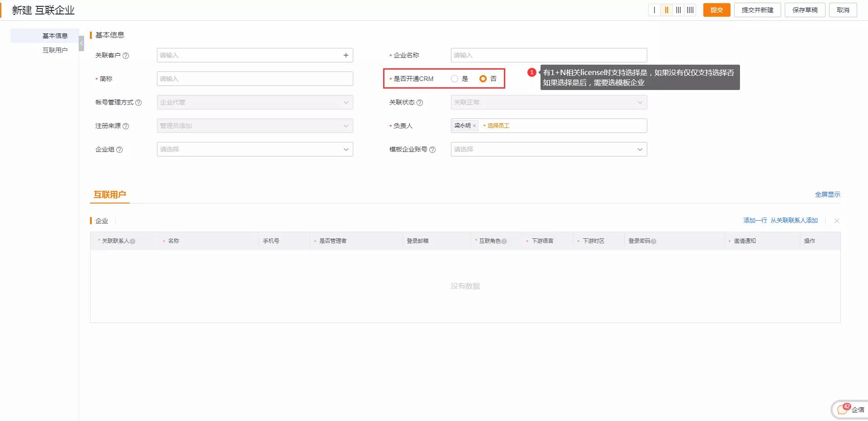Select 否 for 是否开通CRM
Viewport: 868px width, 421px height.
coord(483,79)
